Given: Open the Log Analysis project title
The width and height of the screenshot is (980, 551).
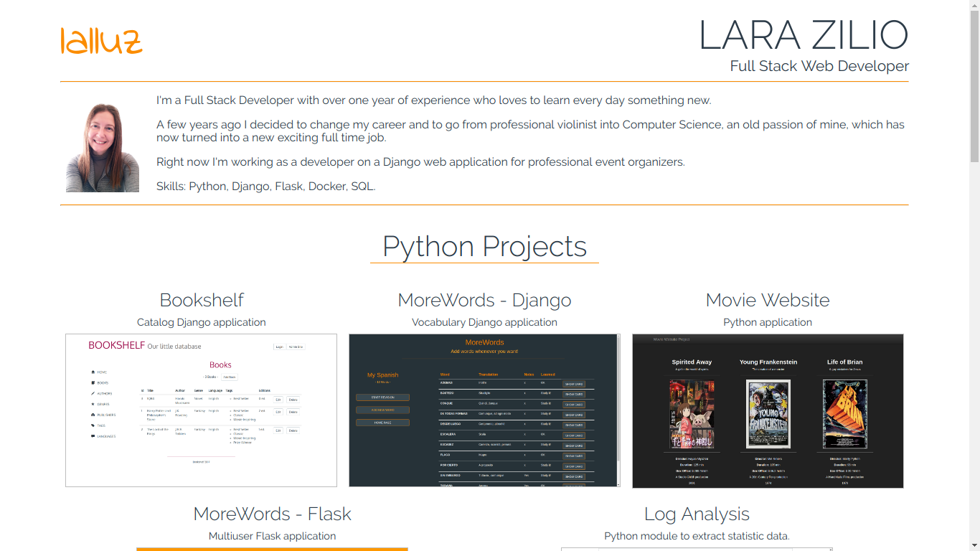Looking at the screenshot, I should pyautogui.click(x=697, y=514).
